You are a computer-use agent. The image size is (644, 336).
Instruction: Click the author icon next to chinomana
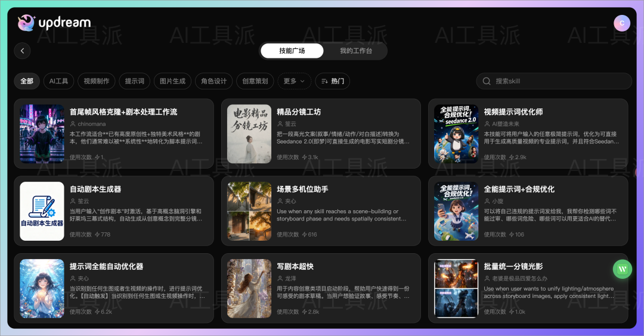pos(73,124)
